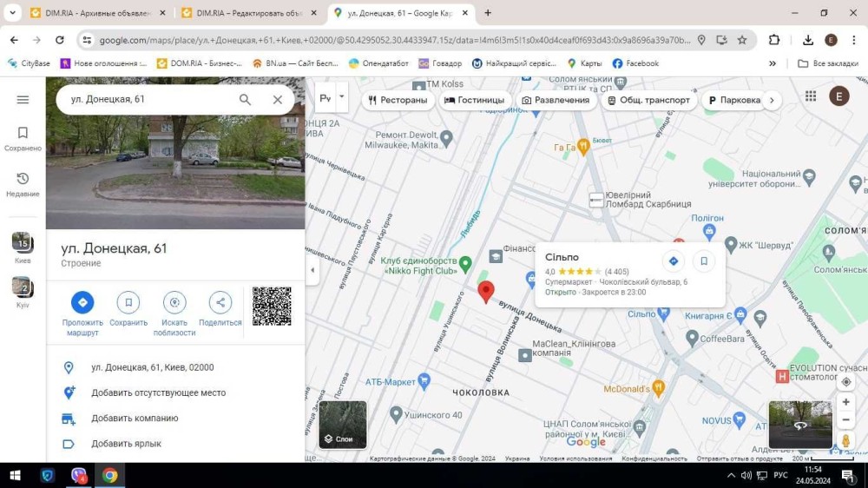The height and width of the screenshot is (488, 868).
Task: Click Добавить отсутствующее место link
Action: (x=158, y=393)
